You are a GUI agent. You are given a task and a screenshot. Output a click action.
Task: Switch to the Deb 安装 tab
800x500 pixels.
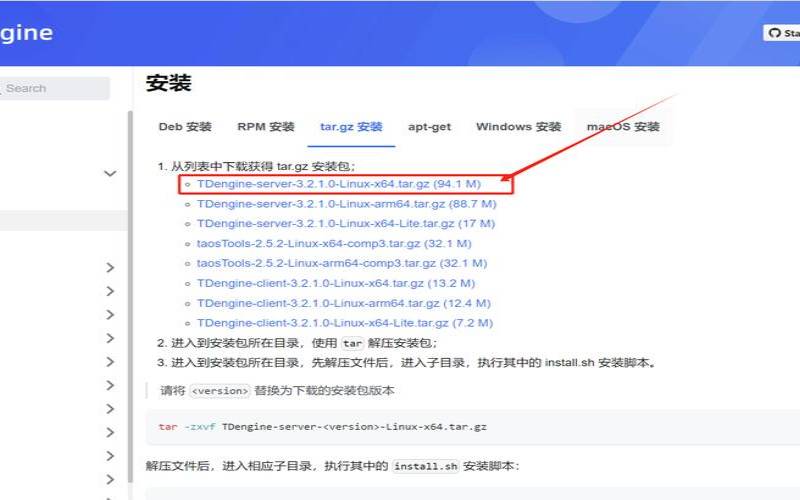(x=185, y=127)
